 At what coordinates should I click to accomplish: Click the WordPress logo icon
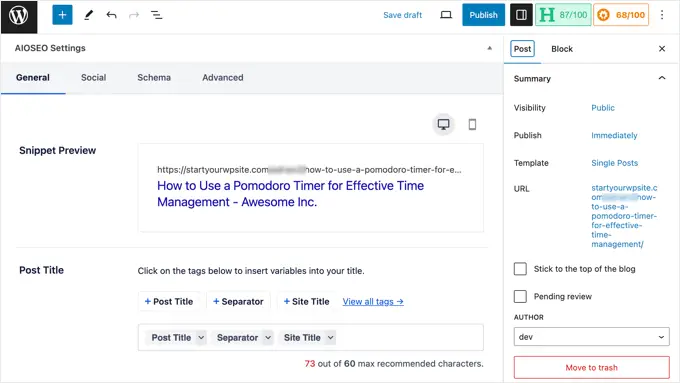(19, 16)
